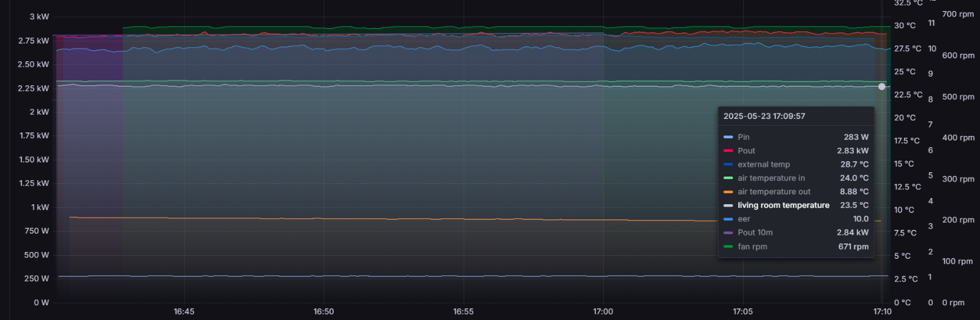The height and width of the screenshot is (320, 980).
Task: Click the 250 W power axis label
Action: point(37,278)
